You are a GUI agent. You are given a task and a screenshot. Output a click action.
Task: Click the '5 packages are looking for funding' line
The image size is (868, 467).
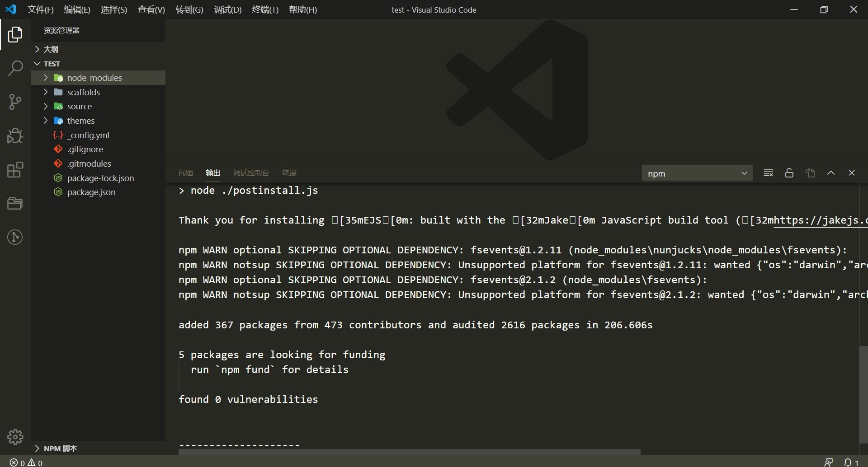(282, 355)
